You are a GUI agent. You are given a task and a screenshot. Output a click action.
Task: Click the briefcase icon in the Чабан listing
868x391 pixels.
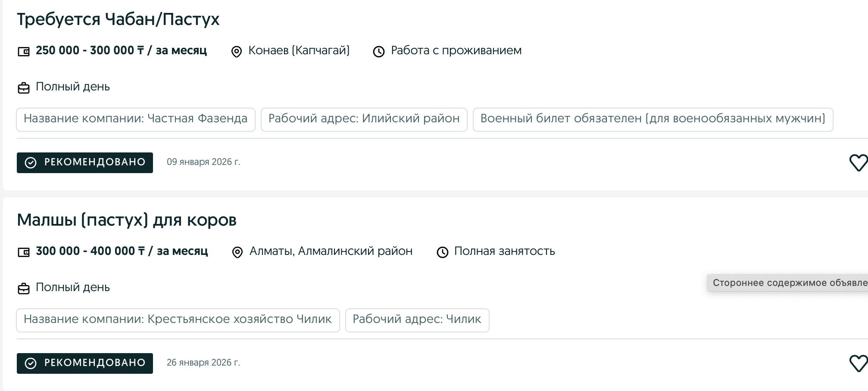pyautogui.click(x=24, y=88)
